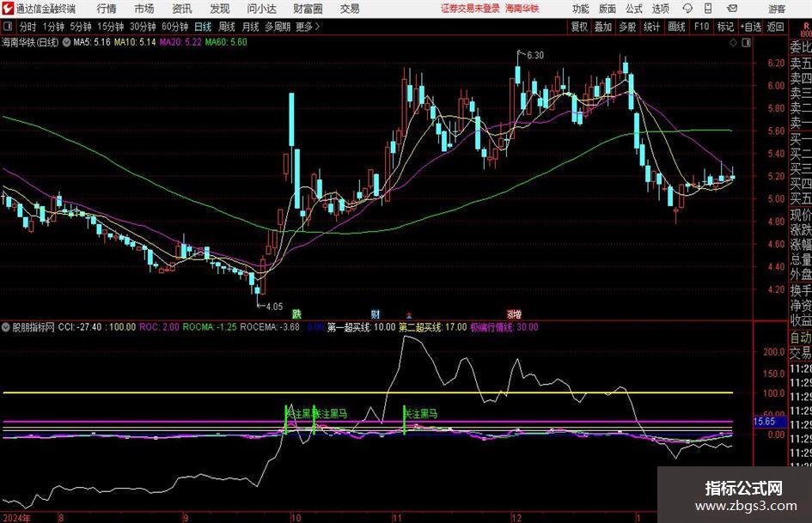Click the 涨增 marker below the chart
The width and height of the screenshot is (812, 523).
(x=514, y=313)
